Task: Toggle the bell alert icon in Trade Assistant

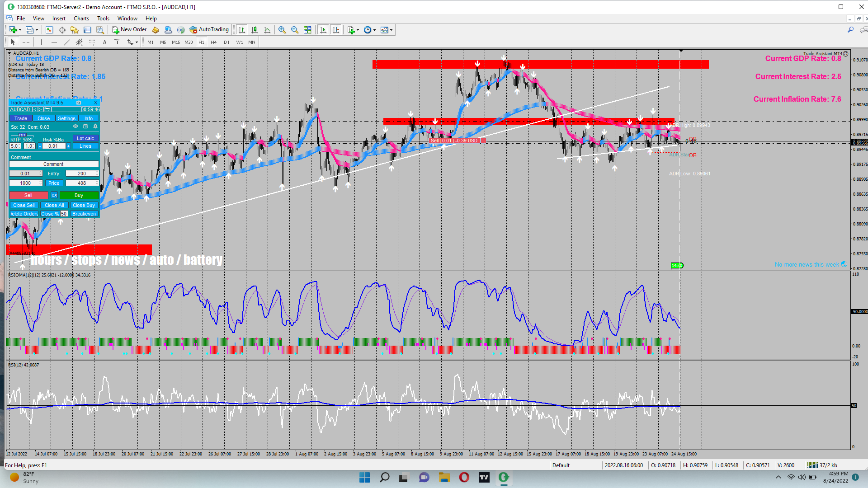Action: point(95,127)
